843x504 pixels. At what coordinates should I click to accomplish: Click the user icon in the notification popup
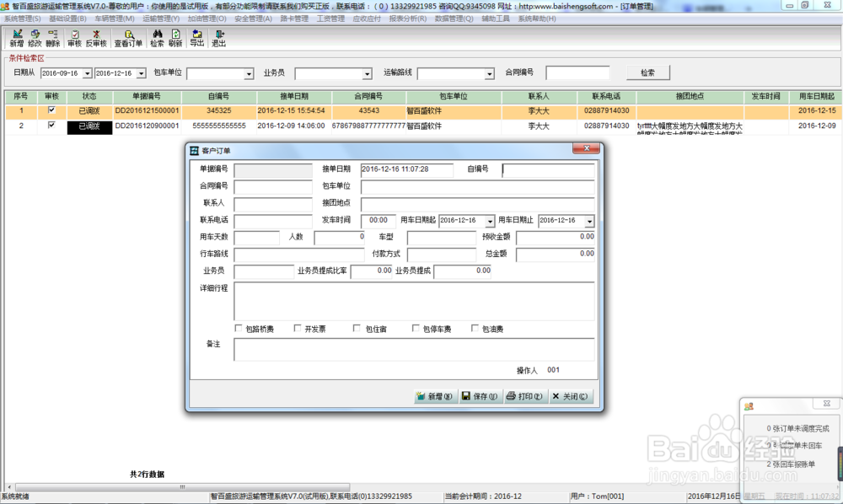tap(749, 407)
